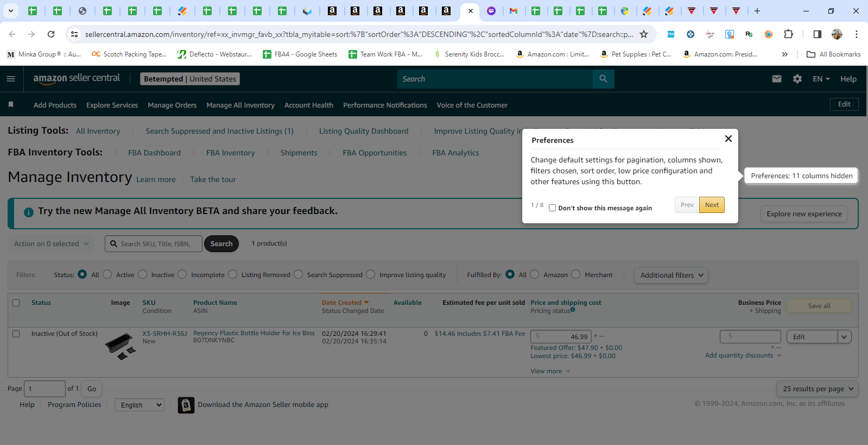Open Explore Services menu item
The width and height of the screenshot is (868, 445).
(x=112, y=105)
